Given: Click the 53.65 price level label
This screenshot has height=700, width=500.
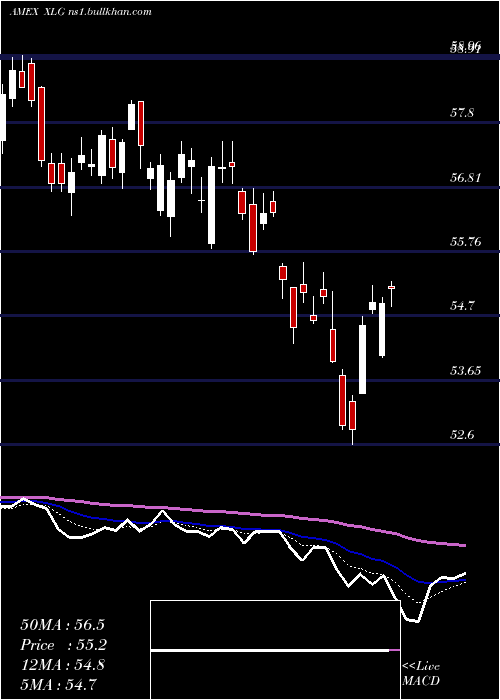Looking at the screenshot, I should [x=464, y=371].
